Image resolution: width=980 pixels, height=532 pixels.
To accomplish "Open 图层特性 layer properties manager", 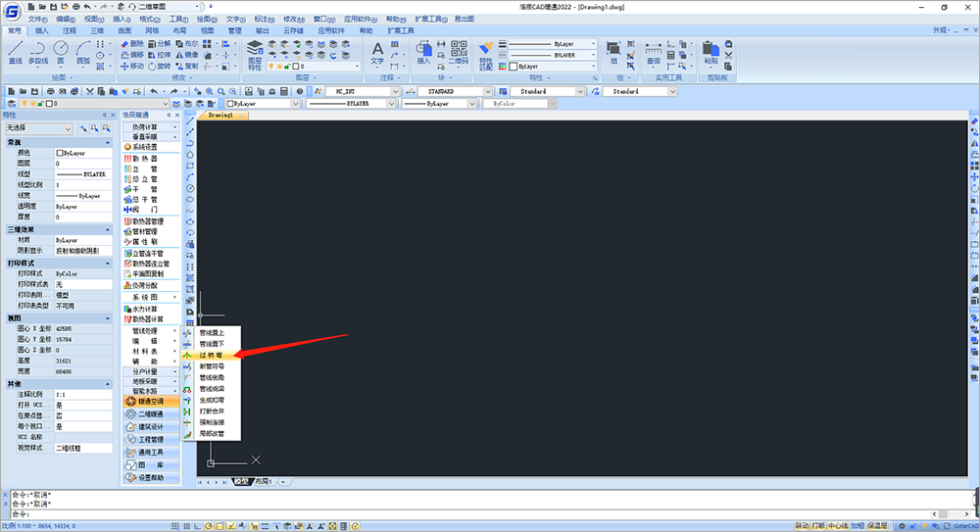I will point(255,55).
